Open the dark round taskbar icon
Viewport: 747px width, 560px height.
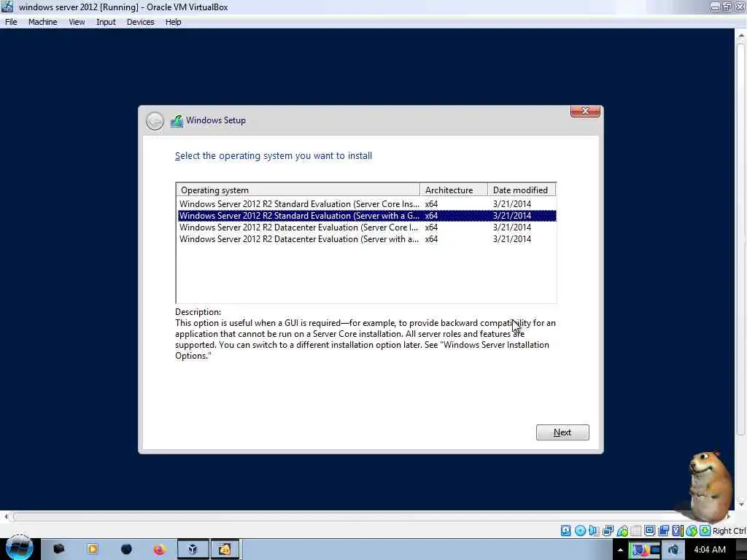tap(126, 549)
